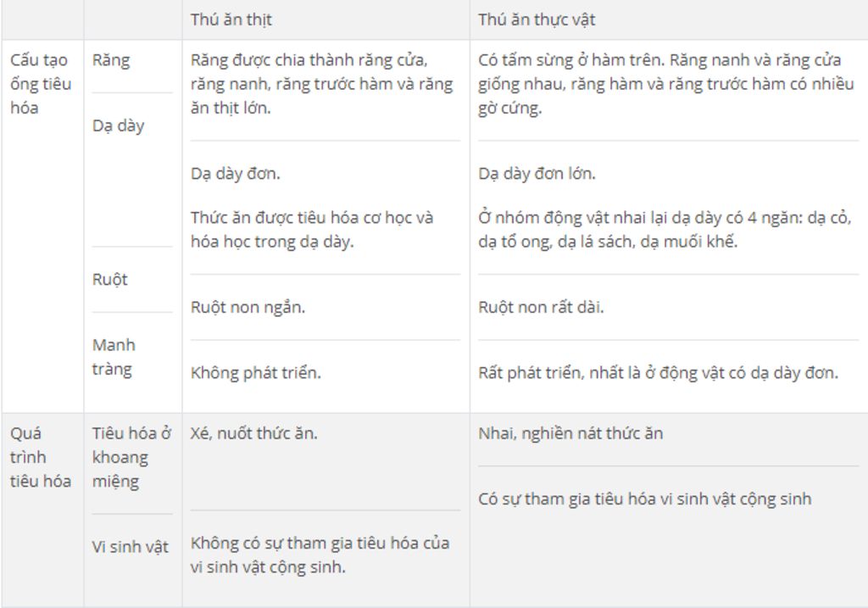Select the 'Ruột non rất dài.' cell text
The width and height of the screenshot is (868, 608).
tap(541, 307)
